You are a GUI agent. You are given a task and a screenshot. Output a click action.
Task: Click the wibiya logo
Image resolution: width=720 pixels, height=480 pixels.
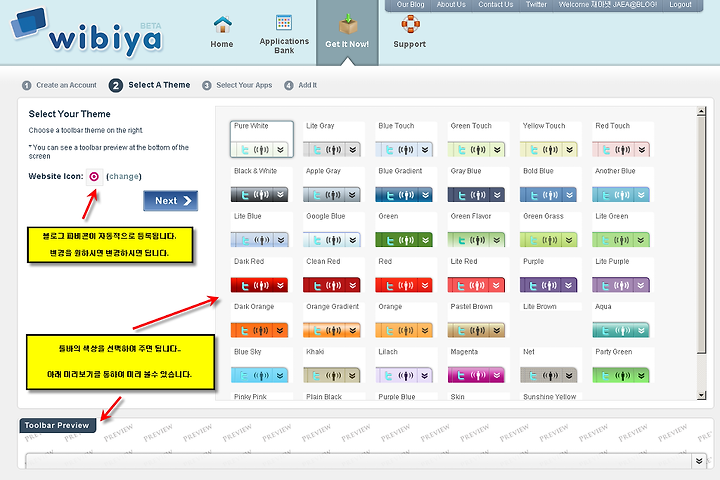86,33
